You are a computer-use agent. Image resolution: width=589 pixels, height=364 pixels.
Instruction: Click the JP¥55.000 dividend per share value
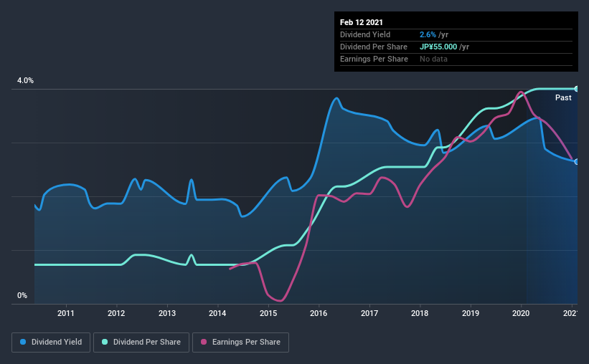tap(438, 47)
